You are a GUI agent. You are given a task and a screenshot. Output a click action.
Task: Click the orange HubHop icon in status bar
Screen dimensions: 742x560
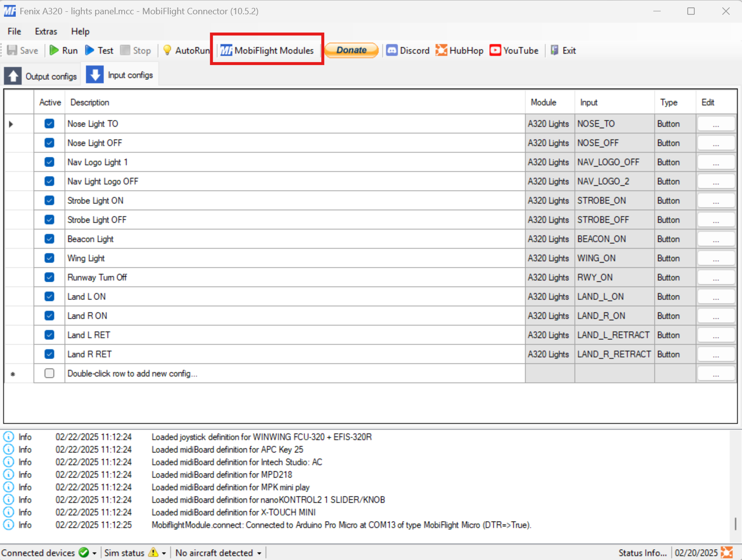coord(727,553)
